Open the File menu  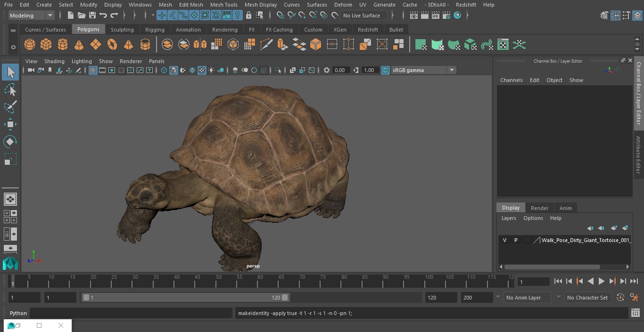click(8, 5)
